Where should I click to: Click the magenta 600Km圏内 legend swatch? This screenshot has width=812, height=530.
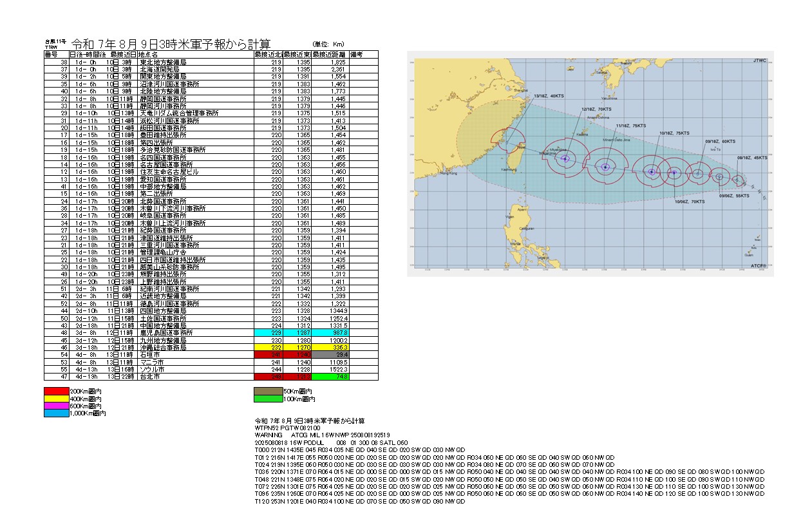(x=56, y=406)
